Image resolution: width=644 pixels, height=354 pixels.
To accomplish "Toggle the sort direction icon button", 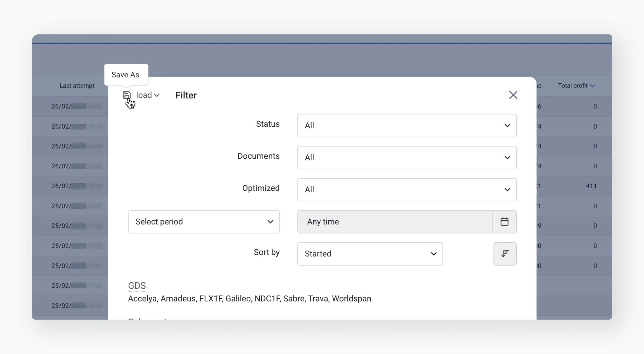I will pyautogui.click(x=505, y=254).
